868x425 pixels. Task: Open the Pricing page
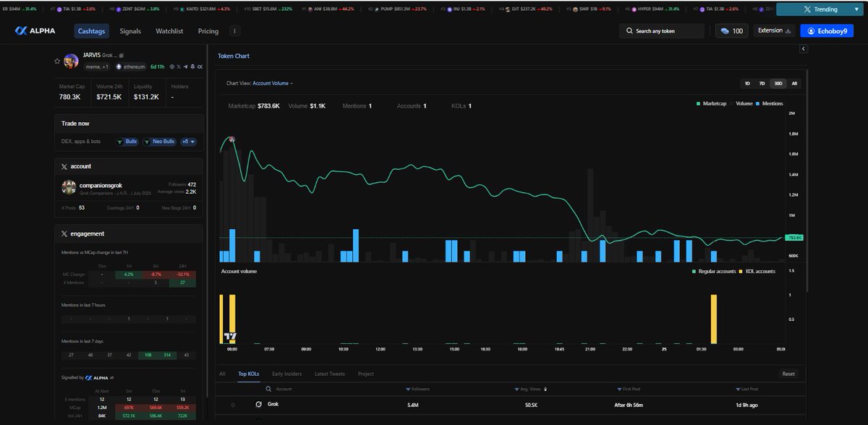[208, 32]
